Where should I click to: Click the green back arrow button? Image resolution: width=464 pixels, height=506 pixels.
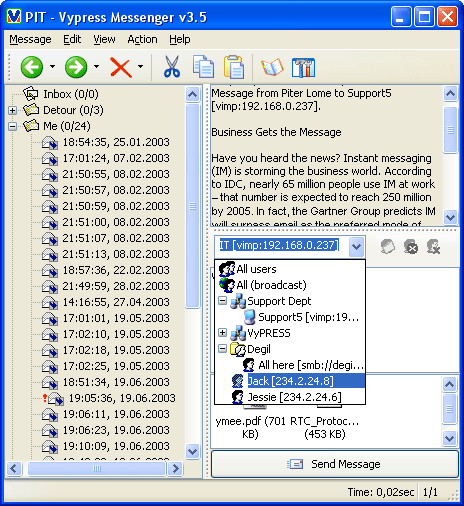click(x=32, y=67)
